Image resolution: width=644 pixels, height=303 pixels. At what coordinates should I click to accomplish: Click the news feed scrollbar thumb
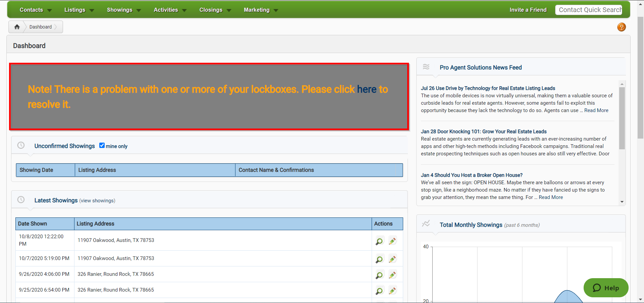pos(622,118)
